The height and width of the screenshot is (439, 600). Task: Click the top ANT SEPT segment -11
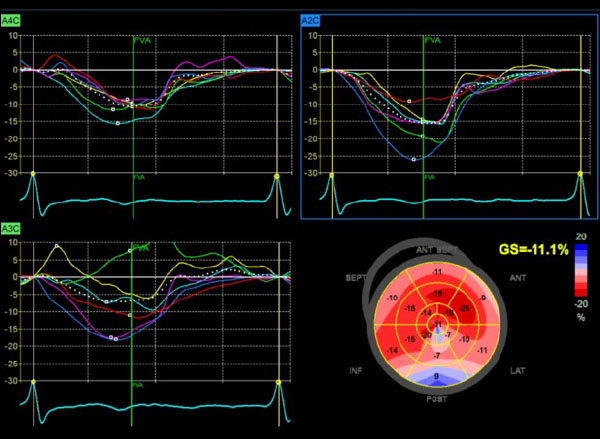tap(437, 272)
